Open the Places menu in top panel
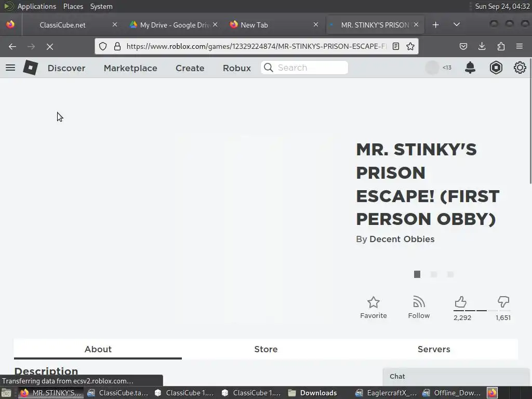Image resolution: width=532 pixels, height=399 pixels. point(73,6)
